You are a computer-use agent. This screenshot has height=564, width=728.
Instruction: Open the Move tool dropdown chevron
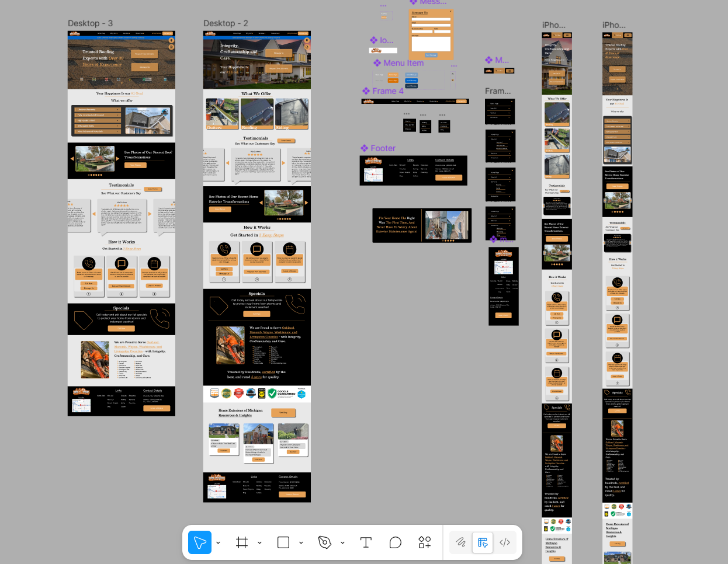point(219,542)
